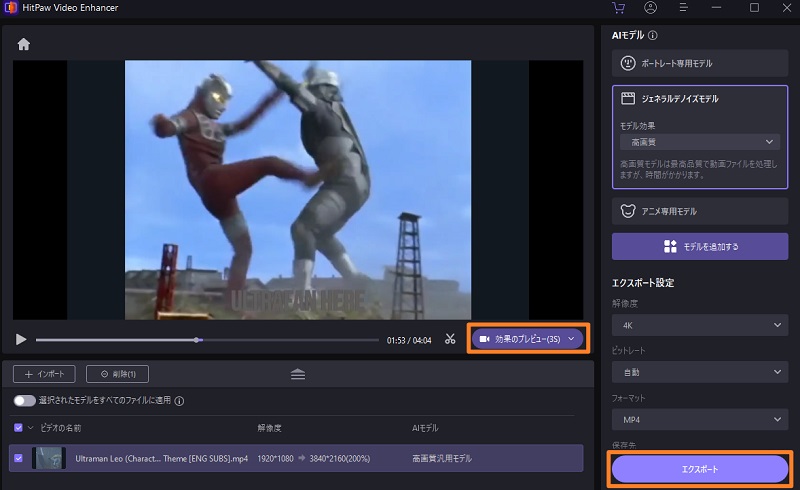
Task: Select the アニメ専用モデル option
Action: tap(700, 211)
